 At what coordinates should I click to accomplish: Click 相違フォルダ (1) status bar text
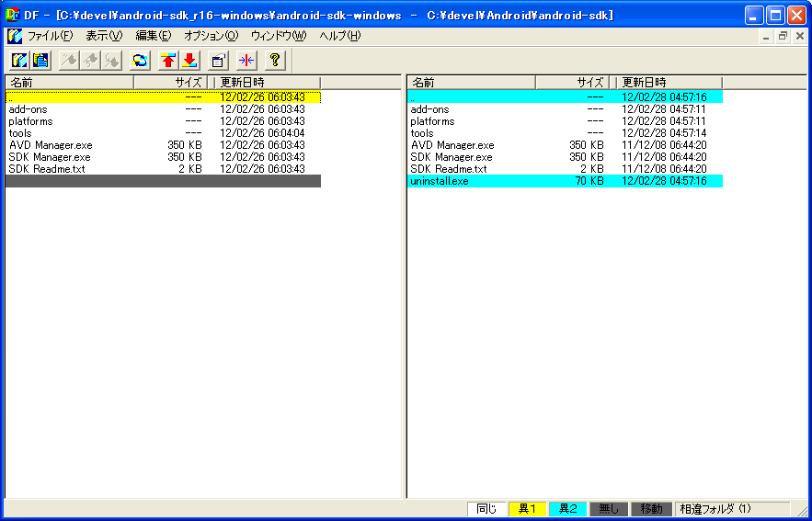(715, 509)
